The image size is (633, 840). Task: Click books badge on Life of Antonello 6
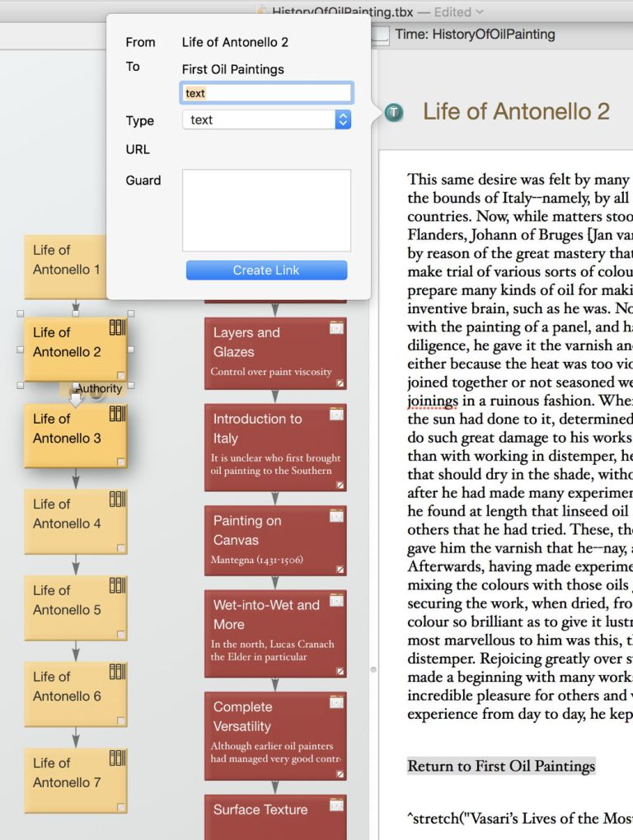click(117, 671)
